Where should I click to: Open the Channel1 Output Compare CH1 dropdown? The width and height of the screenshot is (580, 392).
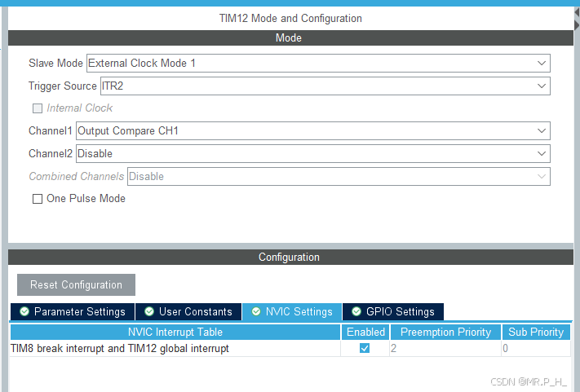click(x=313, y=130)
